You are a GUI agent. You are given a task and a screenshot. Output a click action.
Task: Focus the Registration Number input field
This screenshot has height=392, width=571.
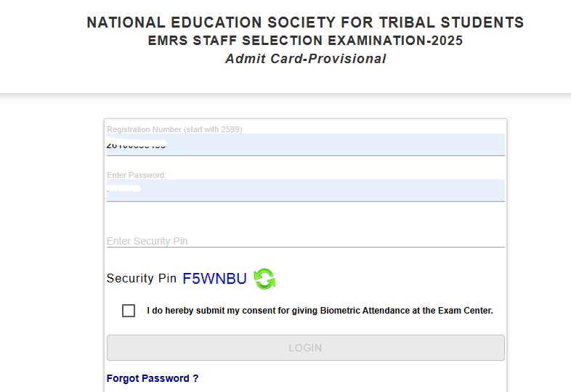[305, 145]
